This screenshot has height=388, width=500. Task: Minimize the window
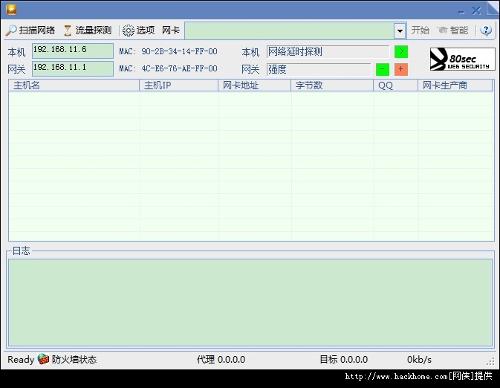461,12
